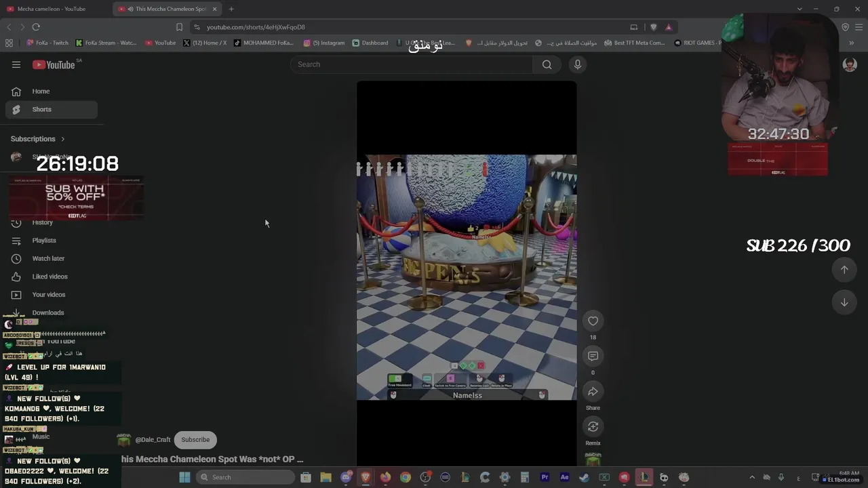Expand the Subscriptions section
This screenshot has width=868, height=488.
pyautogui.click(x=38, y=139)
